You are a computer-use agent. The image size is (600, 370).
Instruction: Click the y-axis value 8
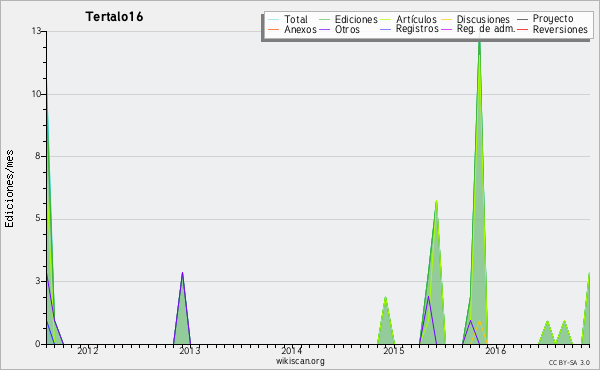(38, 156)
